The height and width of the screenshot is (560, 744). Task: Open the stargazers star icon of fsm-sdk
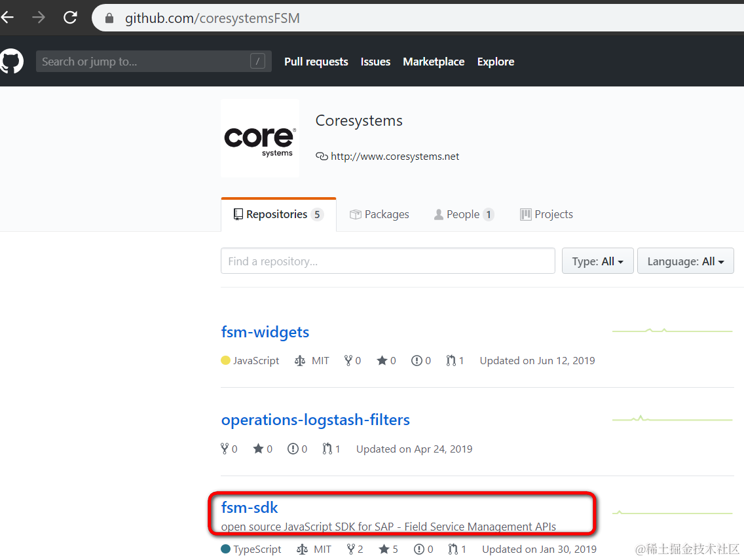tap(384, 549)
